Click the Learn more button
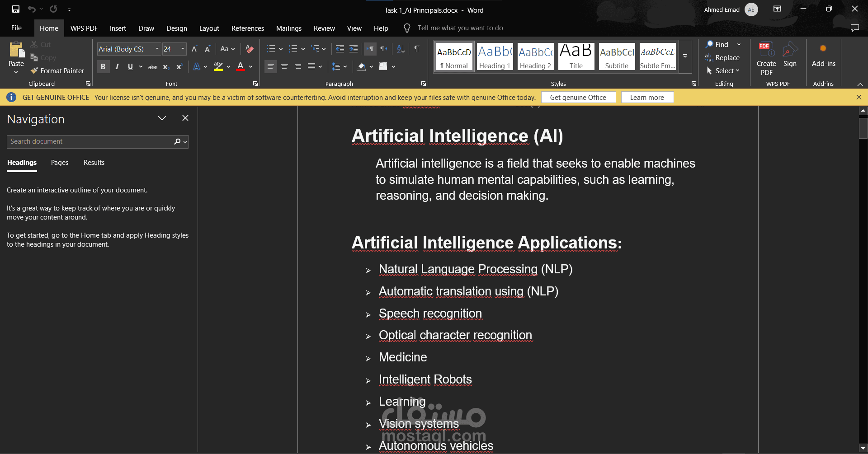Image resolution: width=868 pixels, height=454 pixels. tap(647, 97)
